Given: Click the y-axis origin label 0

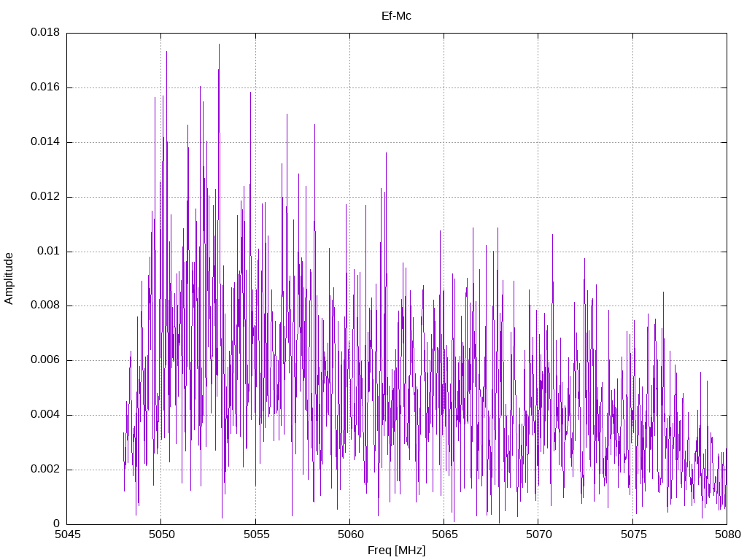Looking at the screenshot, I should 57,524.
